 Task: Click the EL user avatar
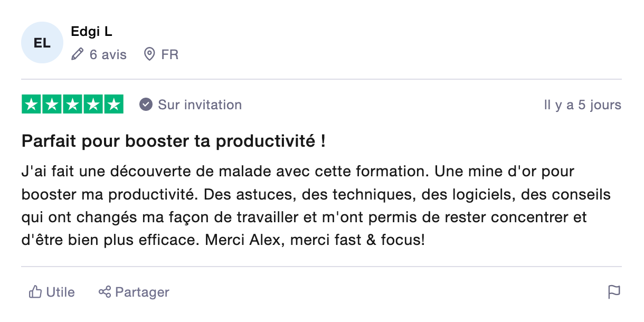pyautogui.click(x=42, y=43)
